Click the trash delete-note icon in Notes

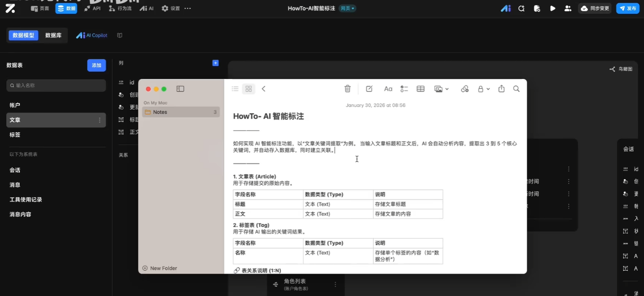click(x=347, y=89)
